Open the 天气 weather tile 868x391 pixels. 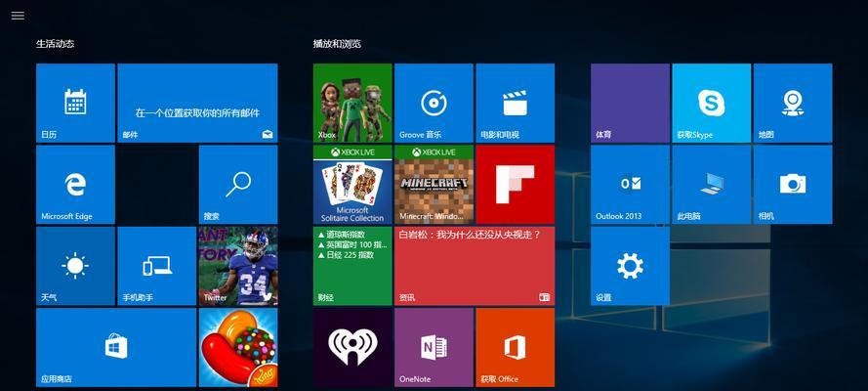coord(76,266)
